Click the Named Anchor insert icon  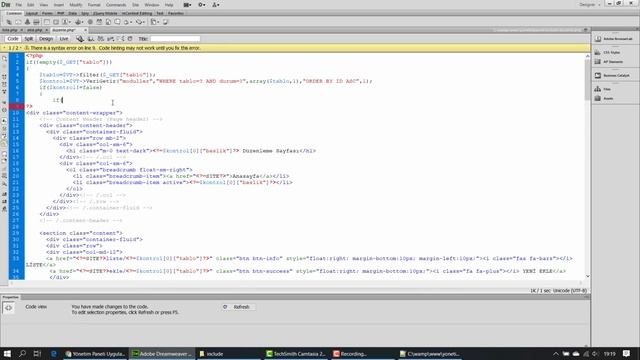pyautogui.click(x=27, y=22)
